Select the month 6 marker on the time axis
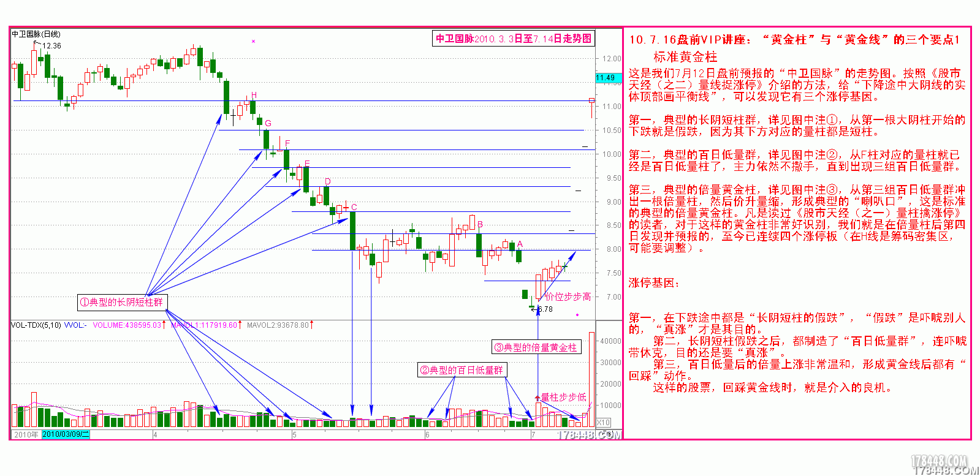 (x=427, y=435)
